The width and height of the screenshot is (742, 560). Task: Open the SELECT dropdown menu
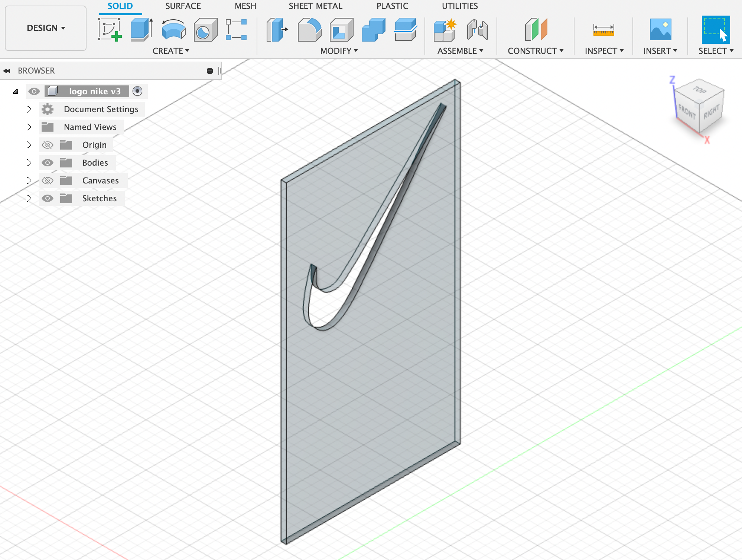pyautogui.click(x=716, y=51)
